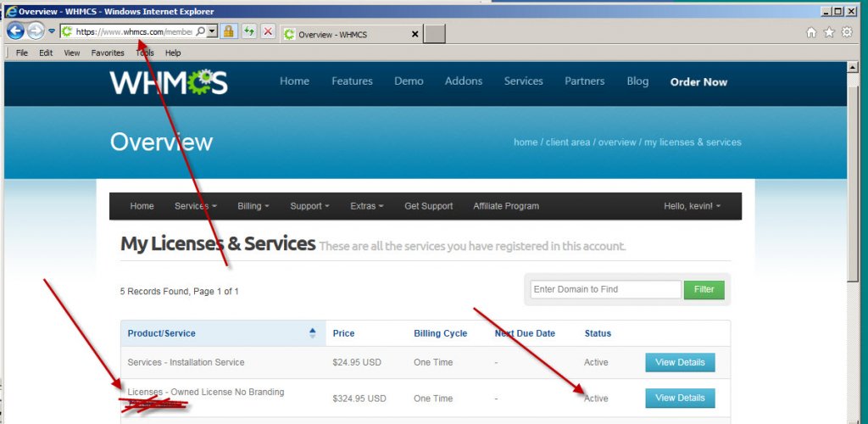The image size is (868, 424).
Task: Close the Overview - WHMCS tab
Action: [x=415, y=34]
